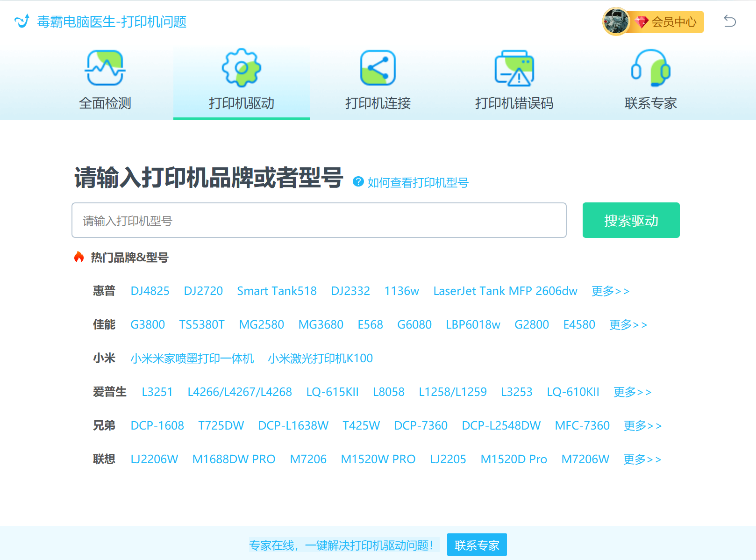Click the 搜索驱动 button

point(631,220)
